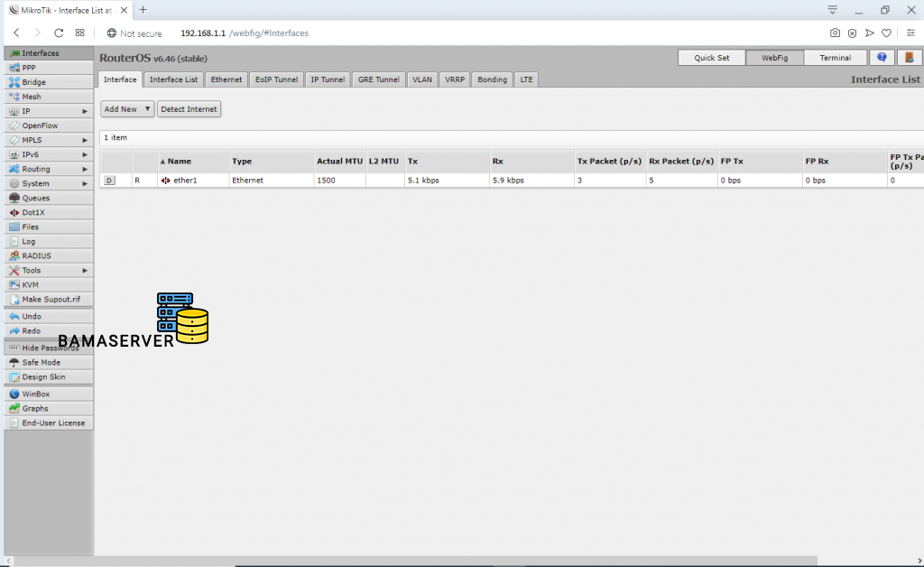
Task: Click the Bridge sidebar icon
Action: point(14,82)
